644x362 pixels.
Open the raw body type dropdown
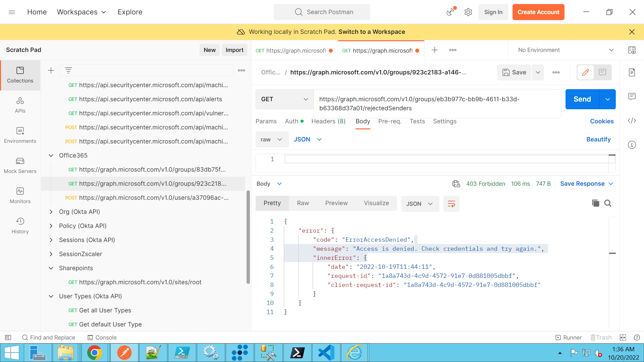272,139
